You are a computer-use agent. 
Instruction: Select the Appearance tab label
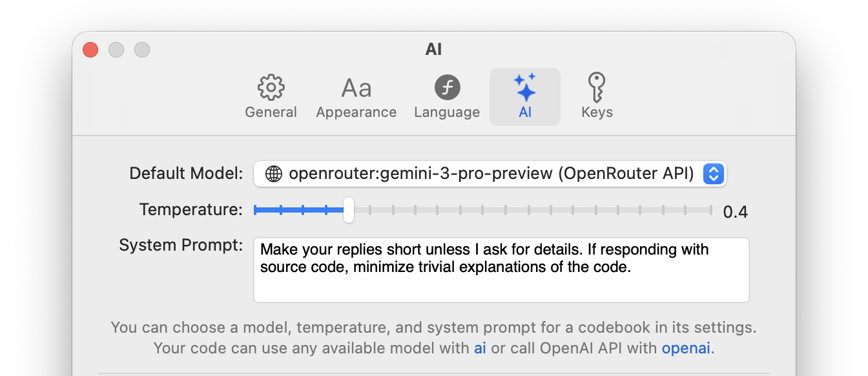click(x=356, y=112)
